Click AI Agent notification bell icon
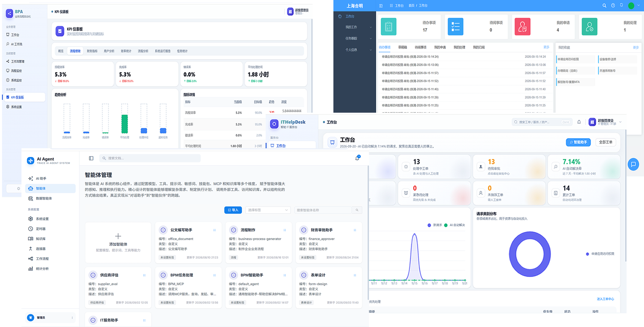 tap(357, 158)
